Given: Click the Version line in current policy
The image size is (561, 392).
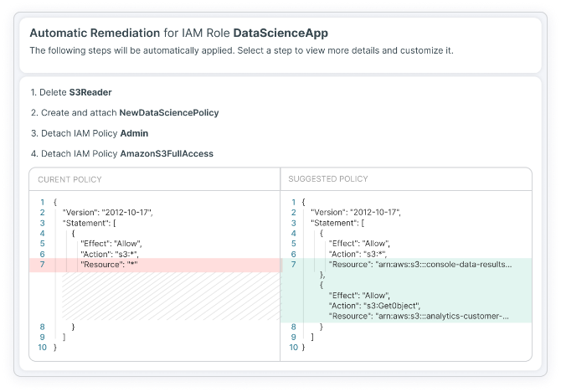Looking at the screenshot, I should 107,213.
